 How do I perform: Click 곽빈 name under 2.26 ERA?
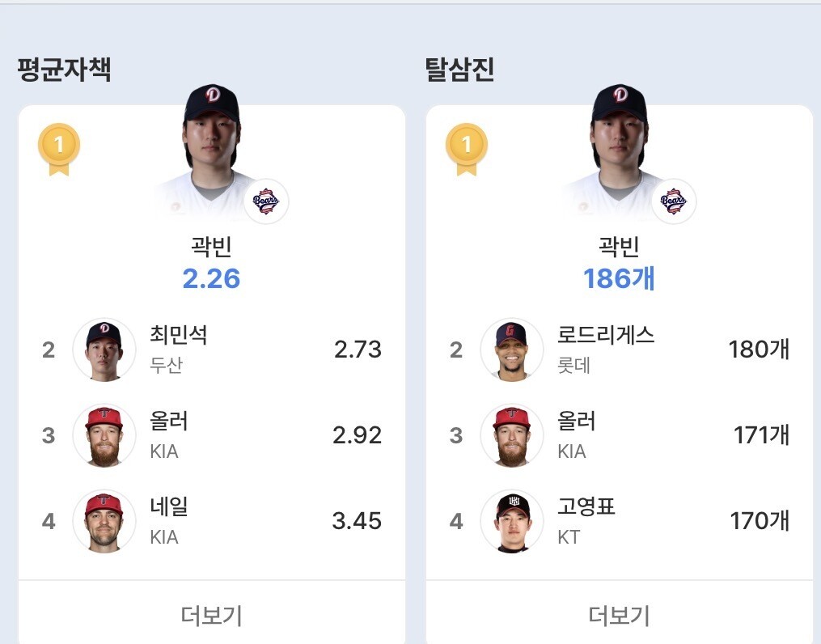click(x=212, y=246)
